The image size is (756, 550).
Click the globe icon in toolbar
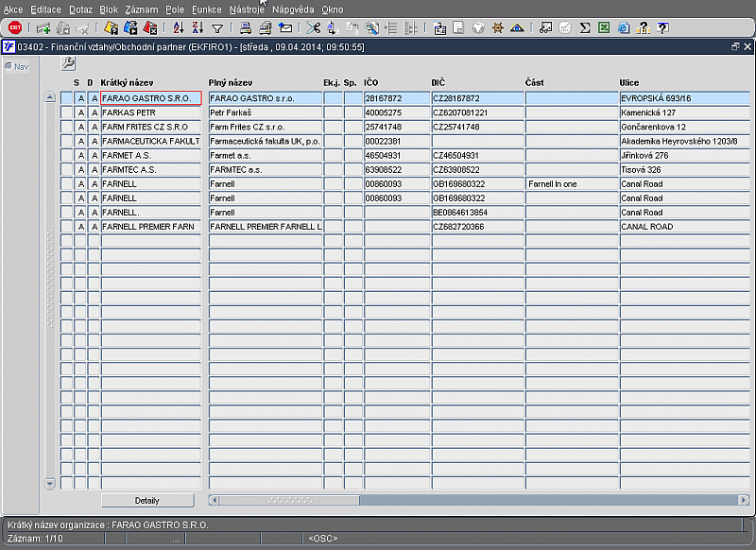[478, 28]
